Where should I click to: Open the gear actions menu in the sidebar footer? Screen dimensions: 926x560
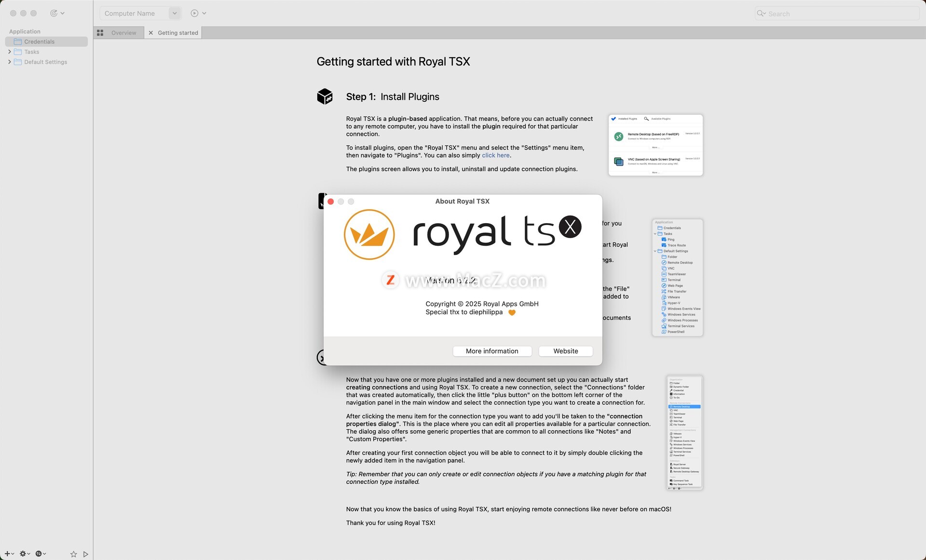[x=25, y=554]
